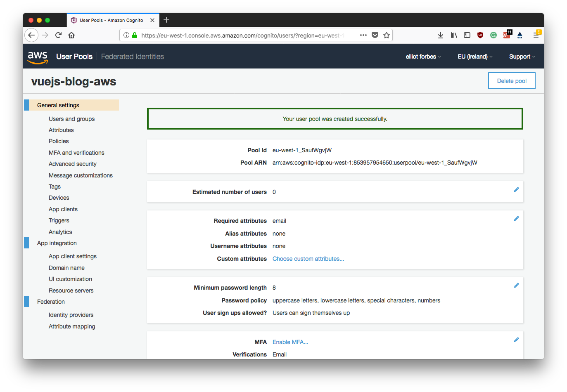Switch to the User Pools tab

click(74, 57)
